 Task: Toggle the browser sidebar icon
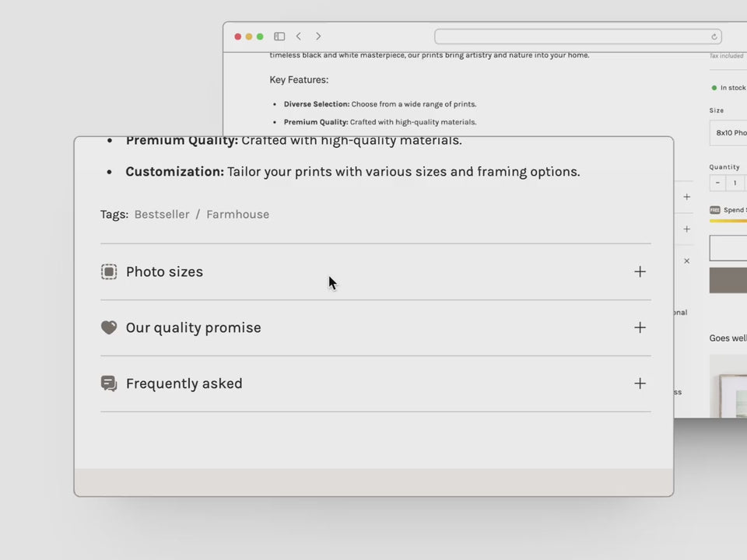pyautogui.click(x=279, y=37)
